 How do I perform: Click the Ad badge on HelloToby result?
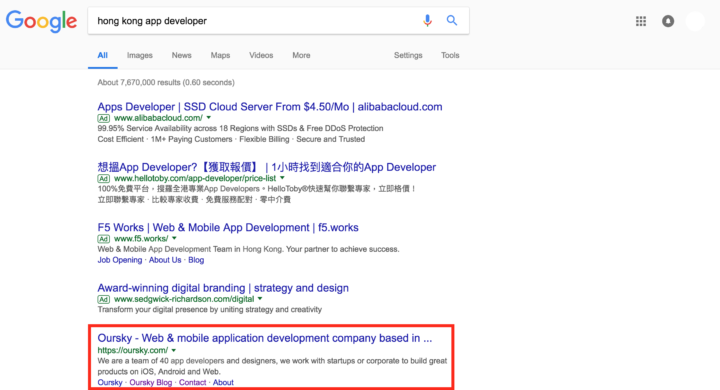coord(103,179)
